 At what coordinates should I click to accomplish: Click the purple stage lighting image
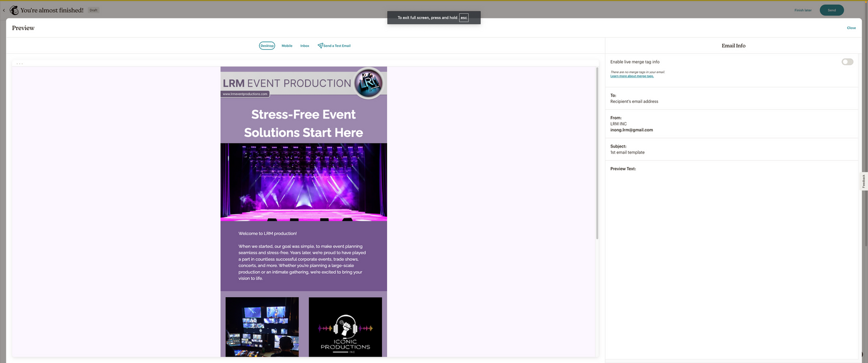coord(304,182)
